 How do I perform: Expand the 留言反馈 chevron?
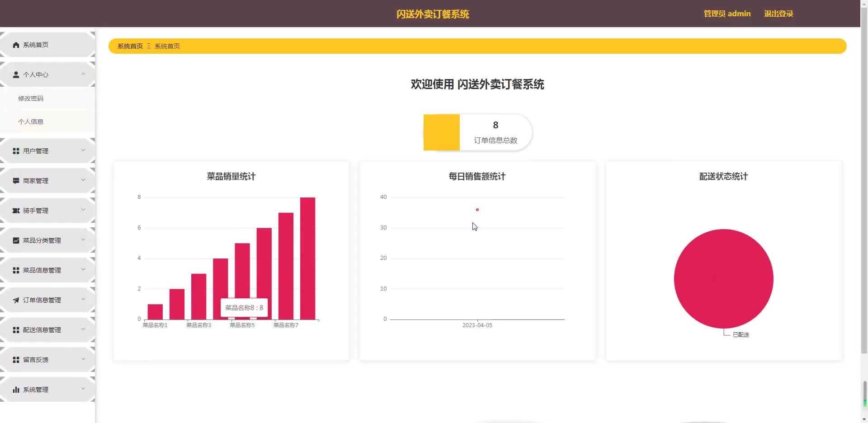[x=83, y=359]
